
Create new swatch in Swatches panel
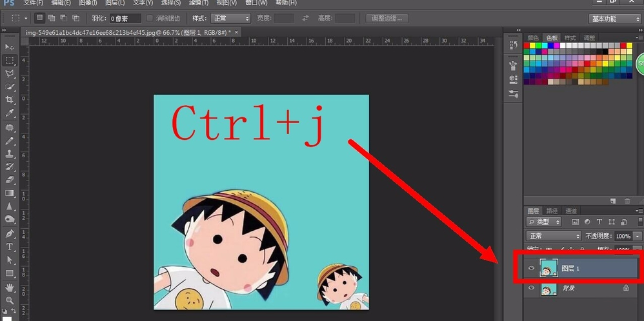[613, 200]
